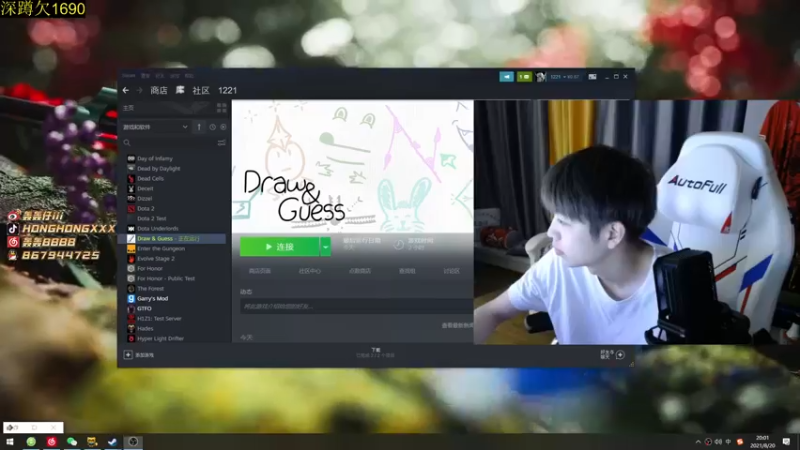Show hidden system tray icons chevron
This screenshot has width=800, height=450.
pos(698,442)
